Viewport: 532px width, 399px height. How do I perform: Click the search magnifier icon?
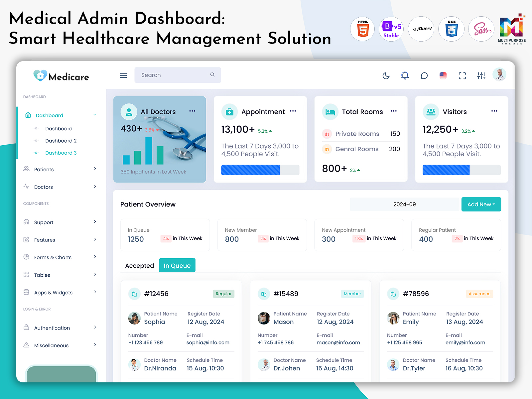click(212, 75)
